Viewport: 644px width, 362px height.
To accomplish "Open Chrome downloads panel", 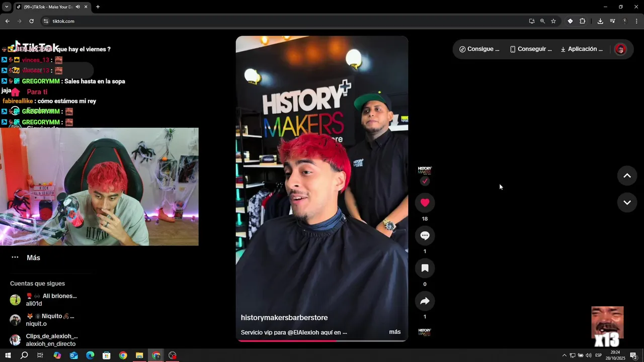I will point(600,21).
